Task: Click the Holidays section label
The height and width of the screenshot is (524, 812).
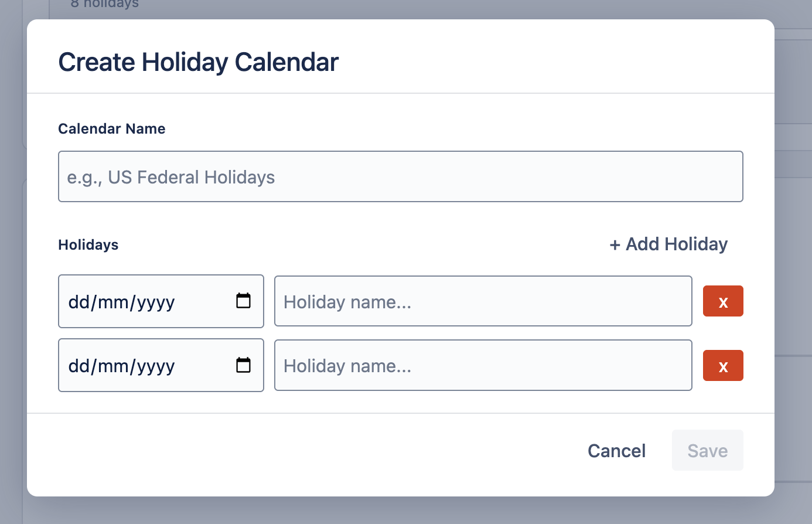Action: pyautogui.click(x=88, y=244)
